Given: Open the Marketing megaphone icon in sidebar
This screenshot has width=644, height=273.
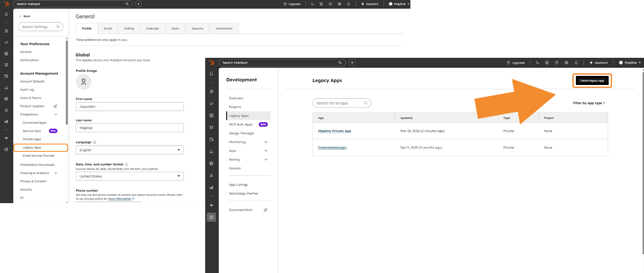Looking at the screenshot, I should coord(211,104).
